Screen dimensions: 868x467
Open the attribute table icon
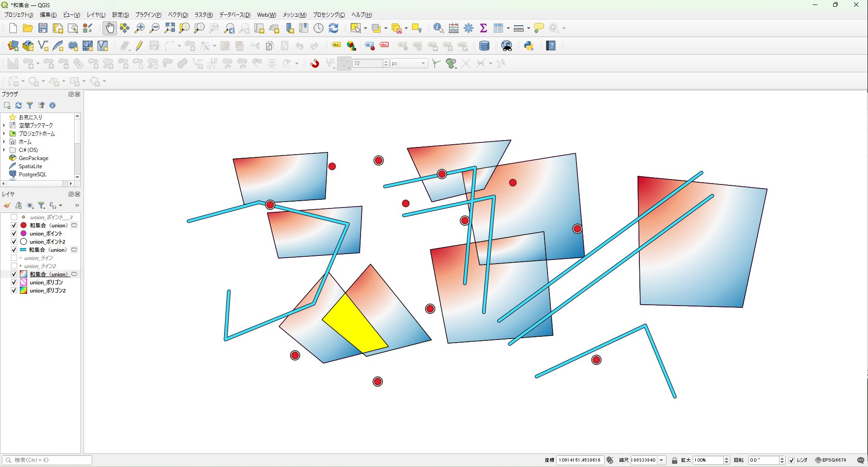tap(498, 28)
